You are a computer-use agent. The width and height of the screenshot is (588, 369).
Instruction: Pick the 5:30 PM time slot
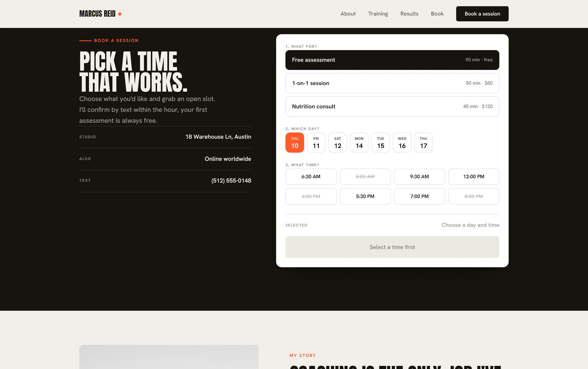coord(365,197)
